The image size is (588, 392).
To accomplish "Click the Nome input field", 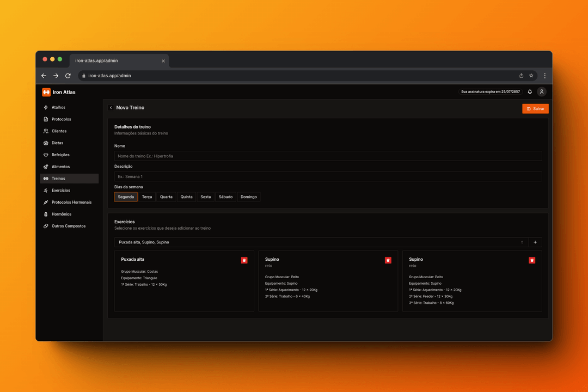I will pyautogui.click(x=327, y=156).
